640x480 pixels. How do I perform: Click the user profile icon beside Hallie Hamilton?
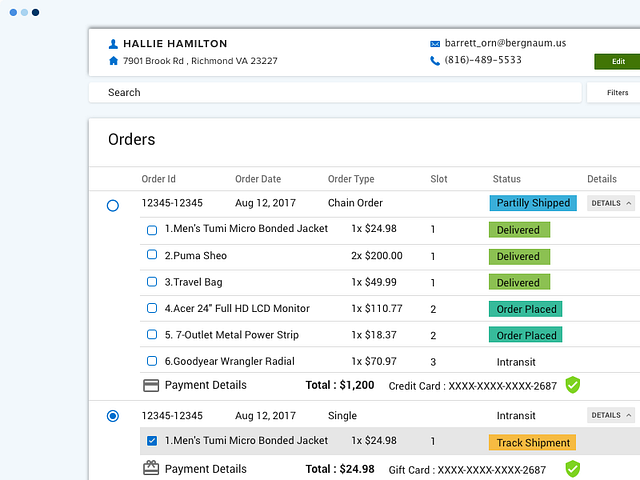[x=113, y=44]
